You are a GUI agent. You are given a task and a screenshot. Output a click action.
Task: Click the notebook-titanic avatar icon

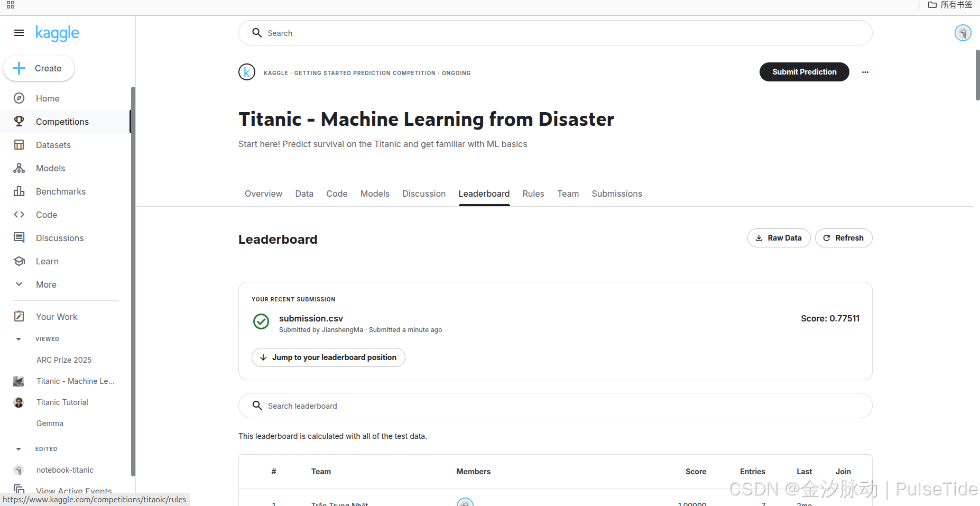pyautogui.click(x=19, y=470)
